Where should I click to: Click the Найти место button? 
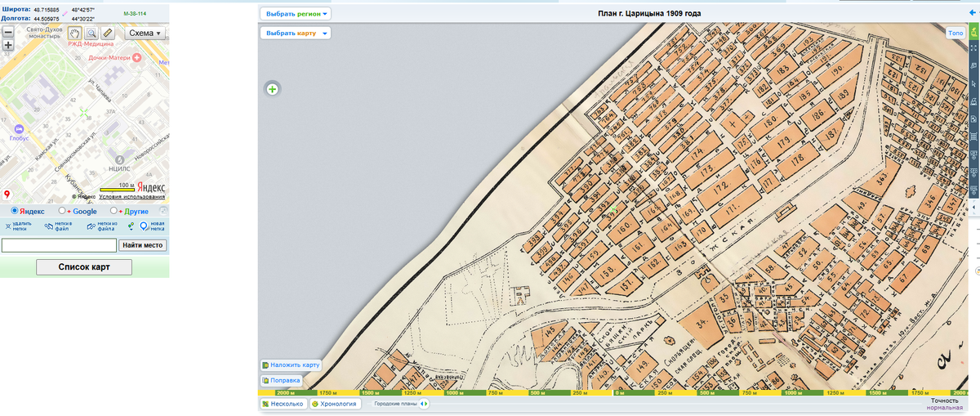(144, 245)
